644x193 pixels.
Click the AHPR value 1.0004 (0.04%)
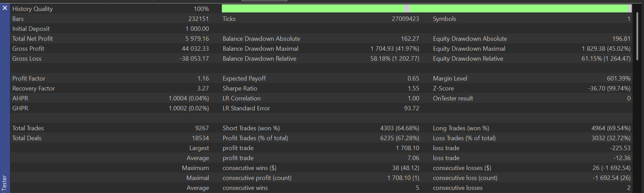pyautogui.click(x=189, y=98)
